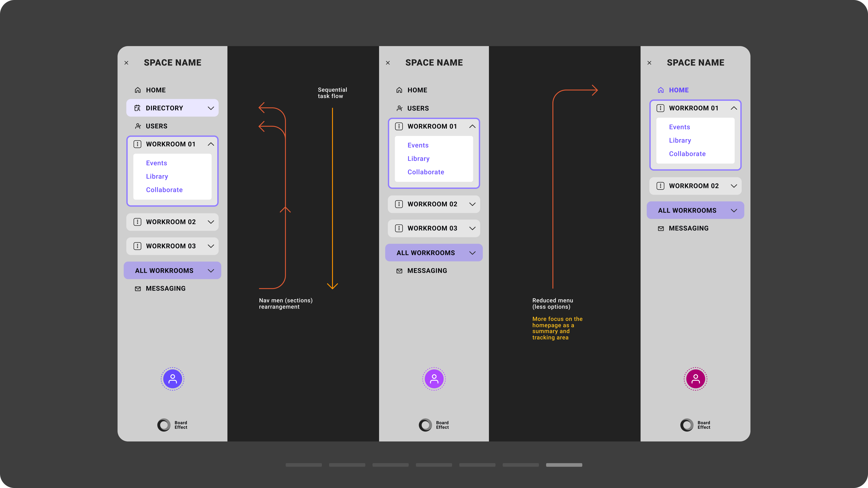
Task: Close the middle Space Name panel with the X icon
Action: [x=388, y=63]
